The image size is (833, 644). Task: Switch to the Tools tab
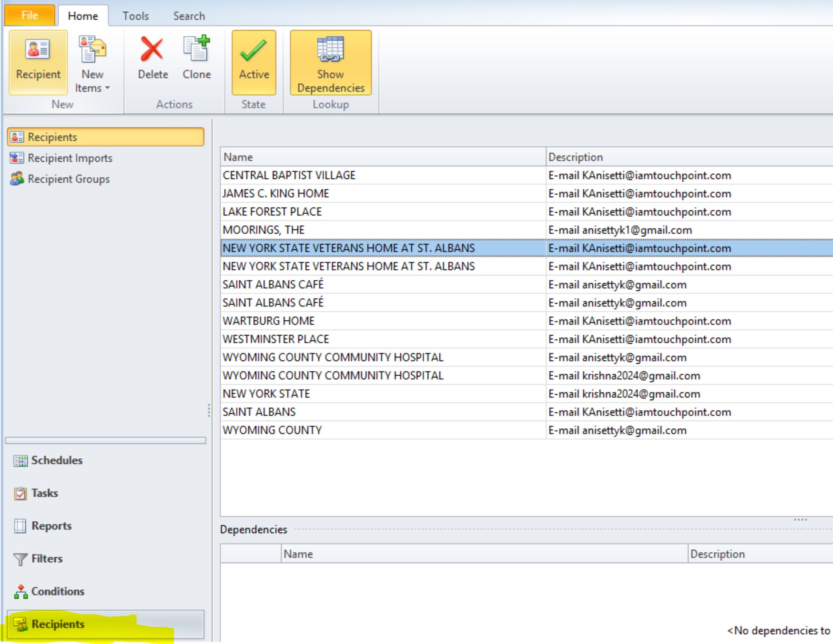tap(135, 16)
